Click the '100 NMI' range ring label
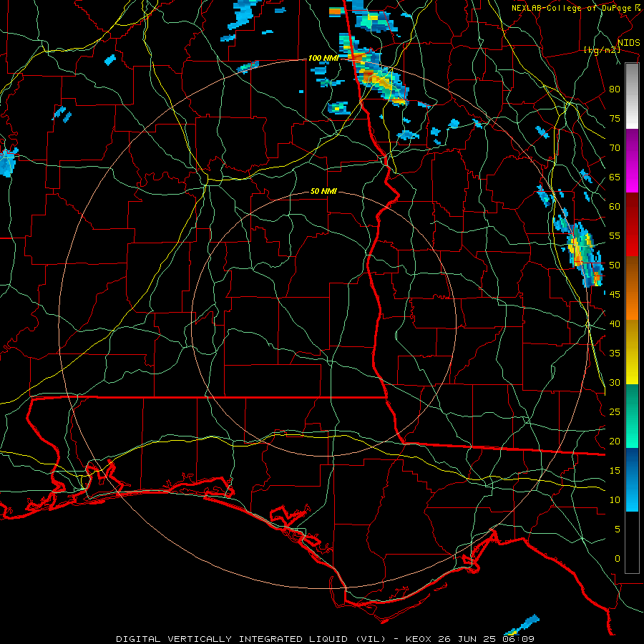 click(323, 59)
